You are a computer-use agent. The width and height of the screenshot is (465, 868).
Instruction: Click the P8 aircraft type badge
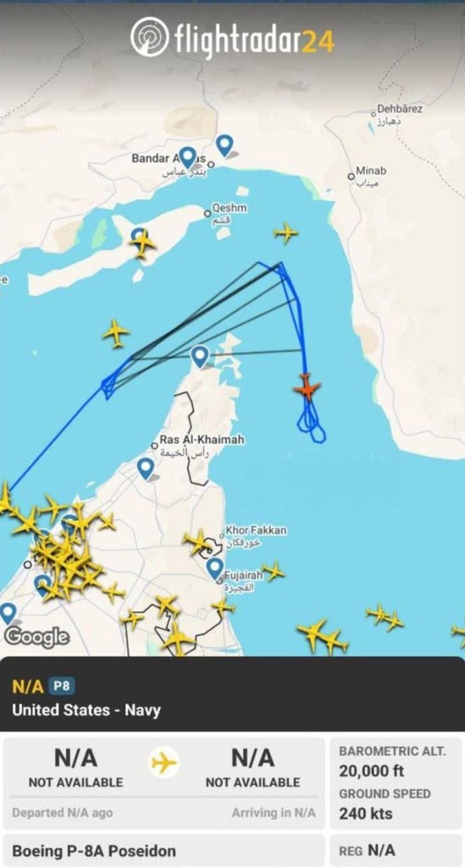tap(61, 687)
